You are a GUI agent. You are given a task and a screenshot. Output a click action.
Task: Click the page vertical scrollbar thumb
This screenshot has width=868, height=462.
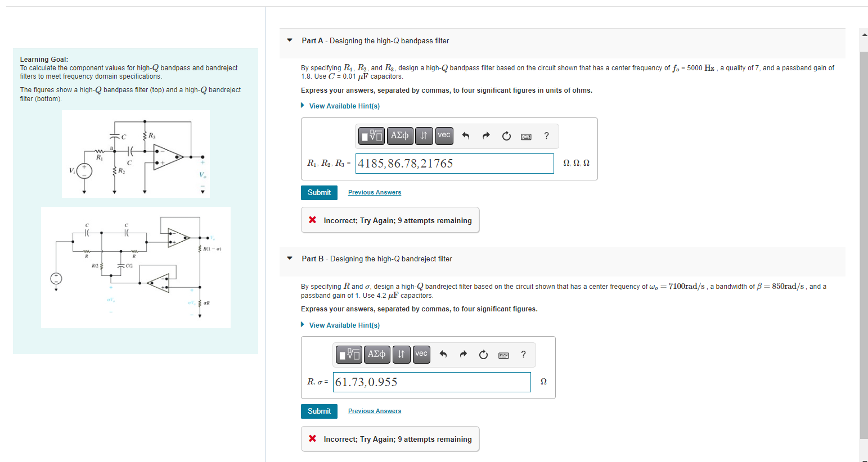point(863,244)
